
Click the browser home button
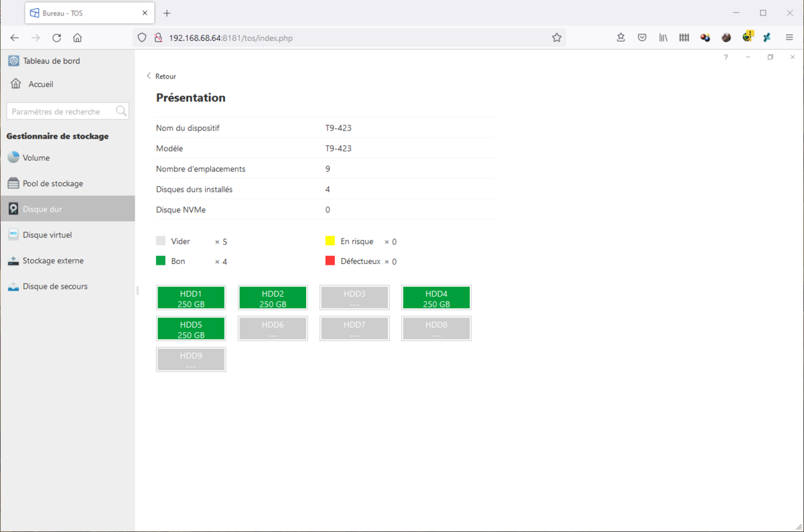pos(78,38)
